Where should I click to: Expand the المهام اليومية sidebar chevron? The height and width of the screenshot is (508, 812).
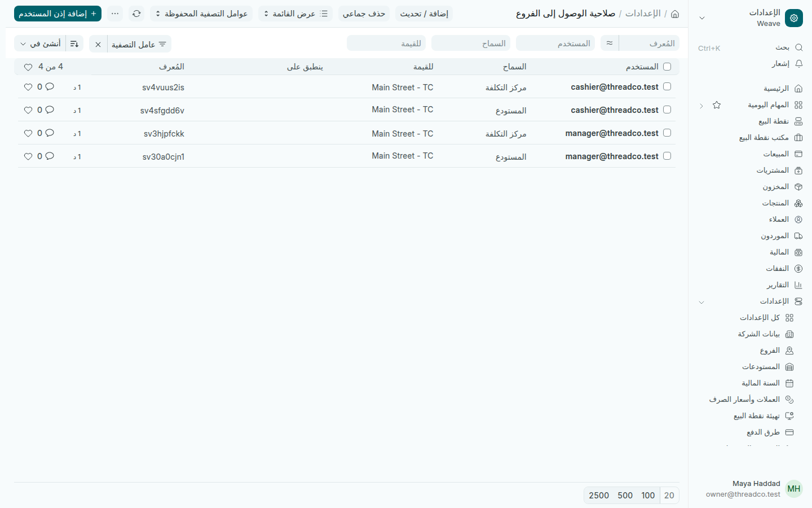point(701,106)
